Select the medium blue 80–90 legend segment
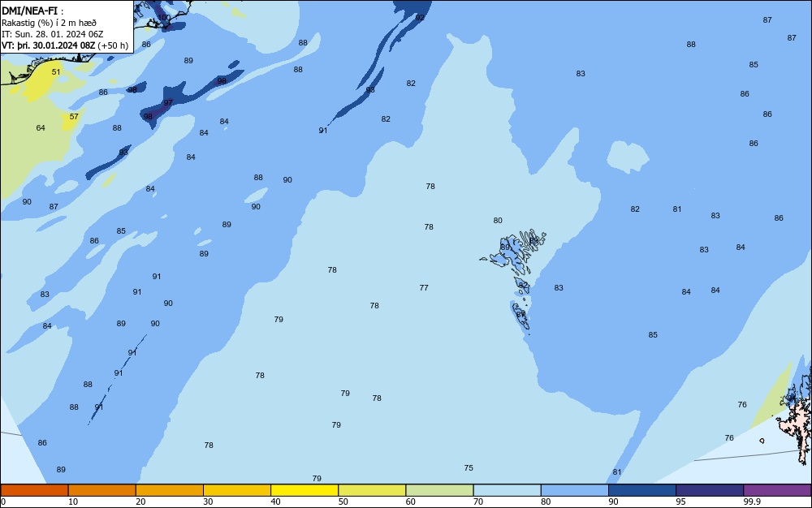The width and height of the screenshot is (812, 508). (x=574, y=490)
